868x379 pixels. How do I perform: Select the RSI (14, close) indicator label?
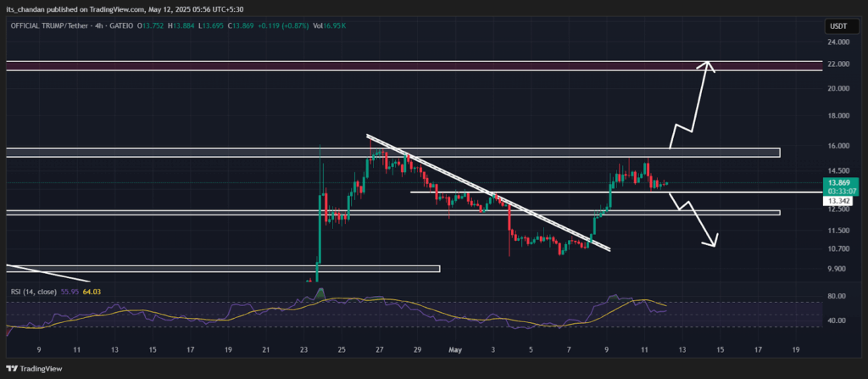(x=35, y=292)
